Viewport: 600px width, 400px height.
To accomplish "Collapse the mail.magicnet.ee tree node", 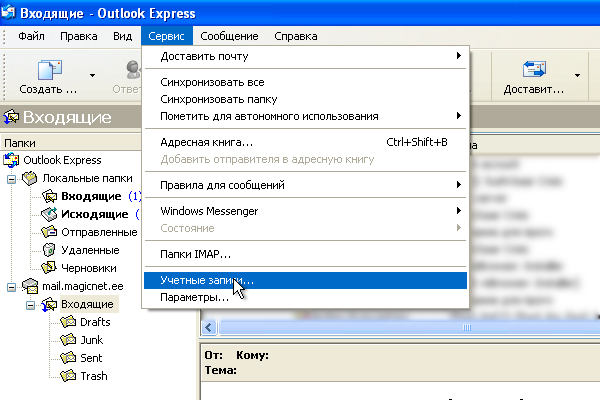I will tap(11, 287).
